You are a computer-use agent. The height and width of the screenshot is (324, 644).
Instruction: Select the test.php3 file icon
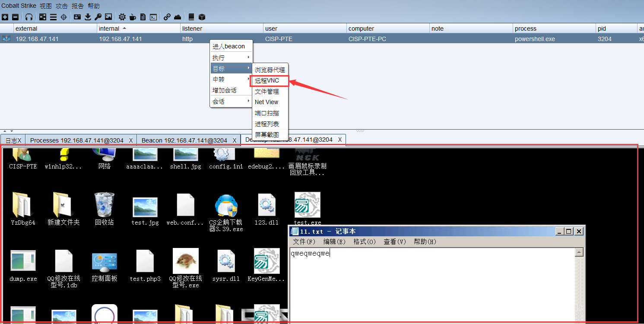tap(145, 261)
